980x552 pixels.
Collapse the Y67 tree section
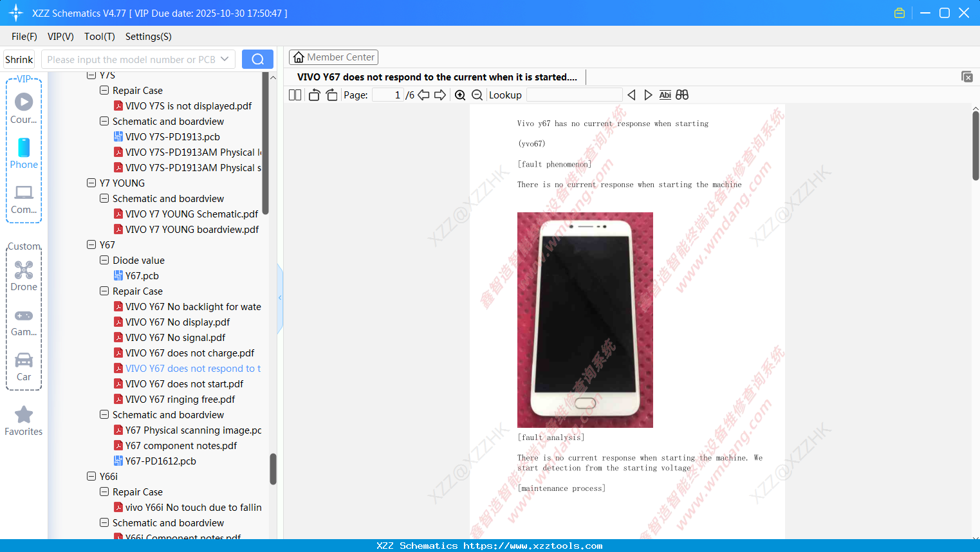click(91, 244)
